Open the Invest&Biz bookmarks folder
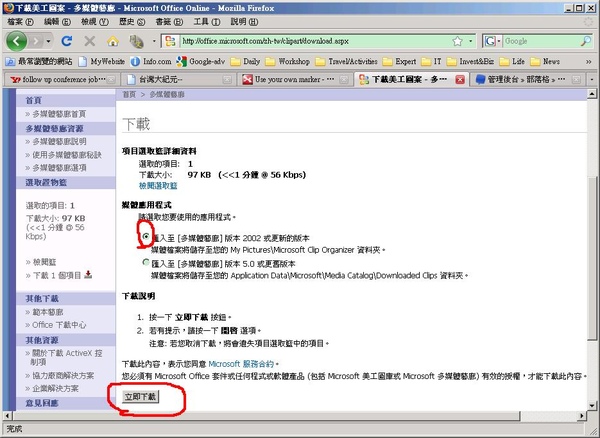600x438 pixels. pyautogui.click(x=471, y=61)
